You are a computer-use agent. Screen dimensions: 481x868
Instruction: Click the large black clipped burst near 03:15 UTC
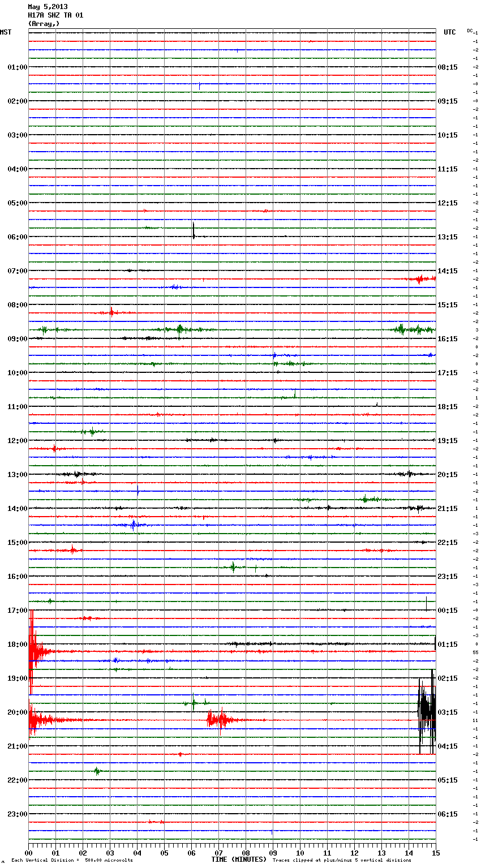coord(427,712)
